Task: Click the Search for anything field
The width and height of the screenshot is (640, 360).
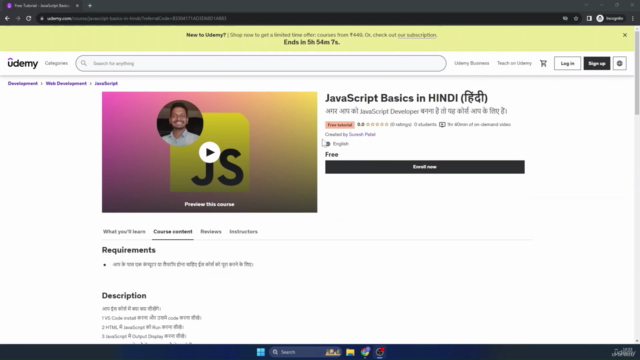Action: pyautogui.click(x=261, y=63)
